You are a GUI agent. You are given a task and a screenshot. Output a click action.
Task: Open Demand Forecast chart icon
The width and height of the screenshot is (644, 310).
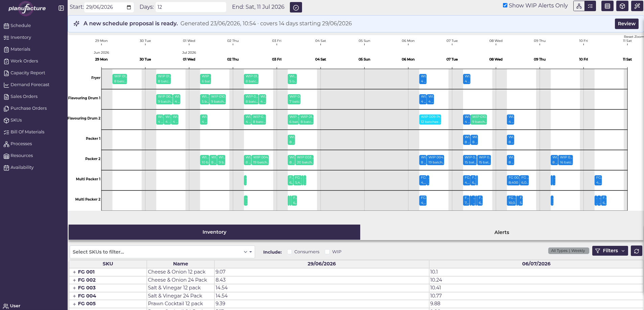click(6, 85)
